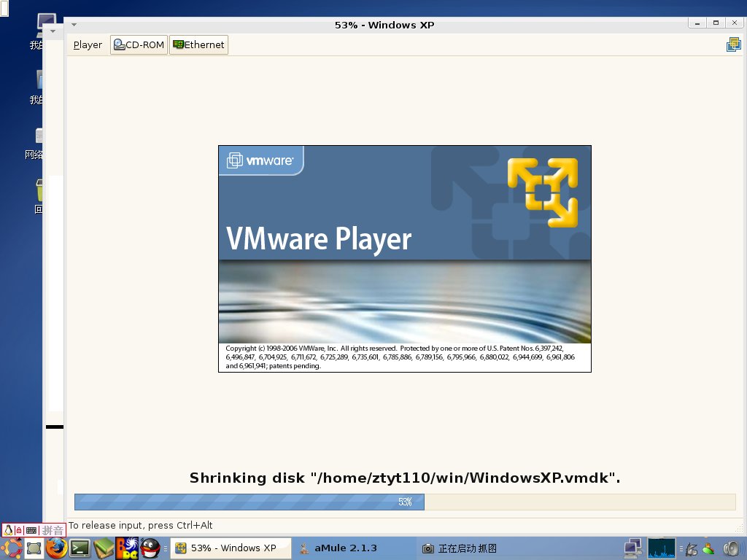Click the CD-ROM device button
Image resolution: width=747 pixels, height=560 pixels.
tap(139, 44)
